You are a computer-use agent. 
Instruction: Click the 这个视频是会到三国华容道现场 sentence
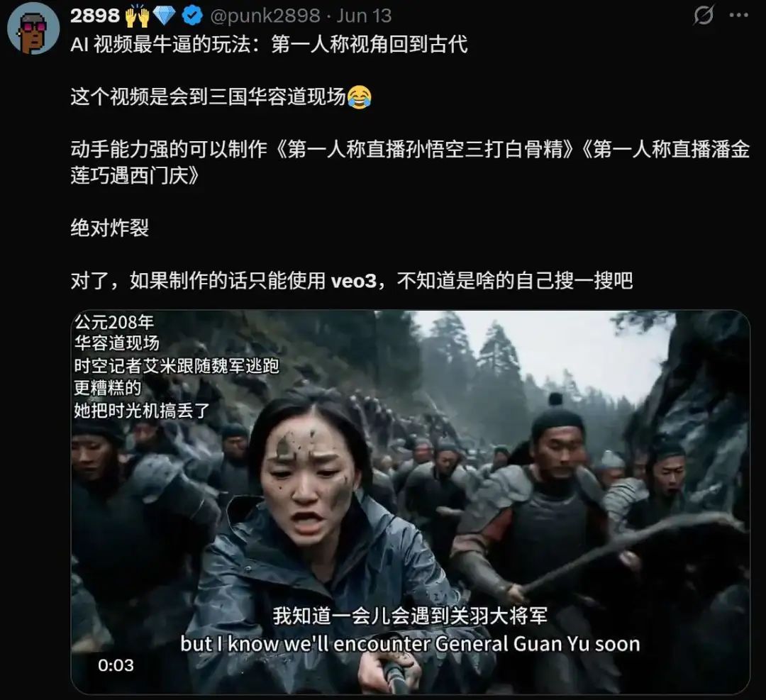click(208, 96)
